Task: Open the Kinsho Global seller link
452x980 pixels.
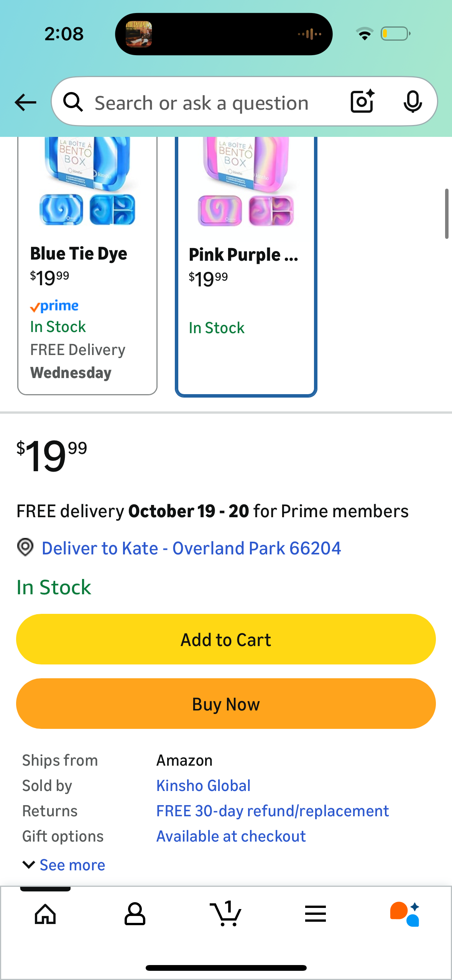Action: click(x=203, y=786)
